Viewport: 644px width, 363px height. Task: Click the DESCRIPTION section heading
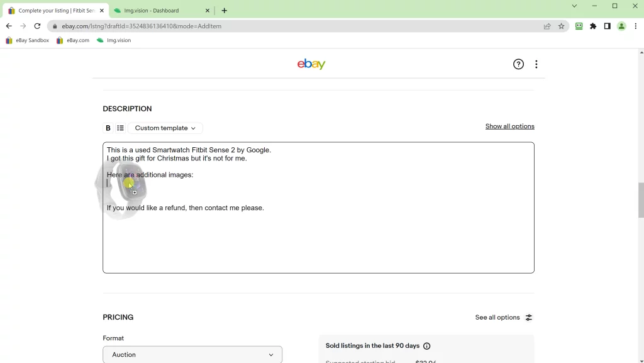click(x=127, y=109)
